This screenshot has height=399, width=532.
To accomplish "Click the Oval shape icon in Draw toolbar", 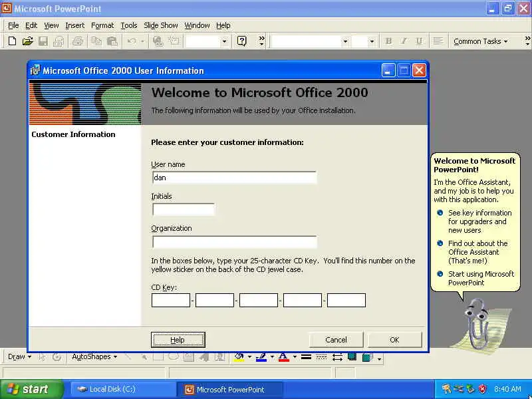I will (174, 357).
